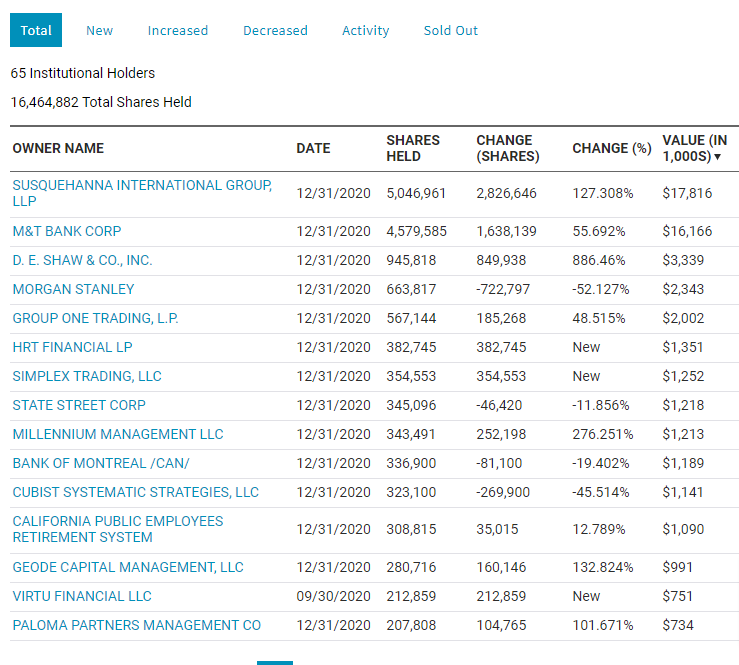
Task: Click shares held value 5,046,961
Action: tap(416, 193)
